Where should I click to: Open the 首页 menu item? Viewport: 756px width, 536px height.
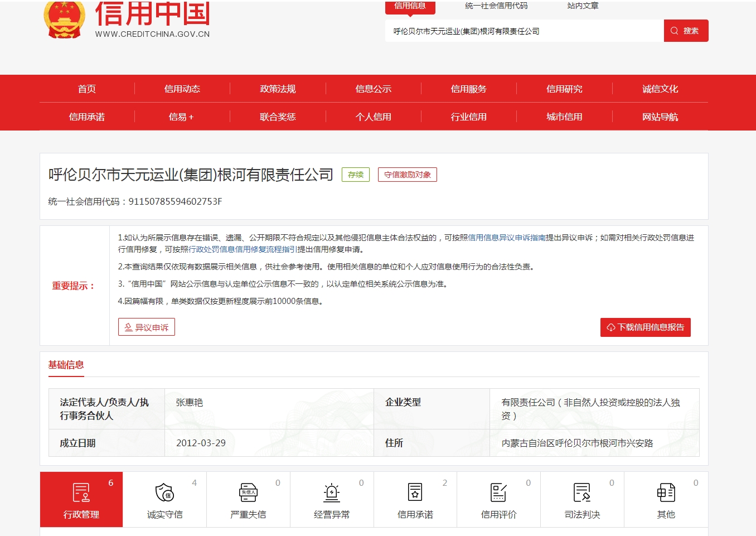pyautogui.click(x=87, y=89)
